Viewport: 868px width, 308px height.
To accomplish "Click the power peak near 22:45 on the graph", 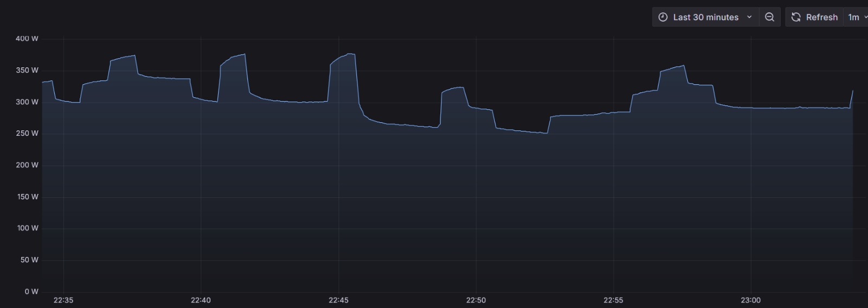I will click(350, 54).
